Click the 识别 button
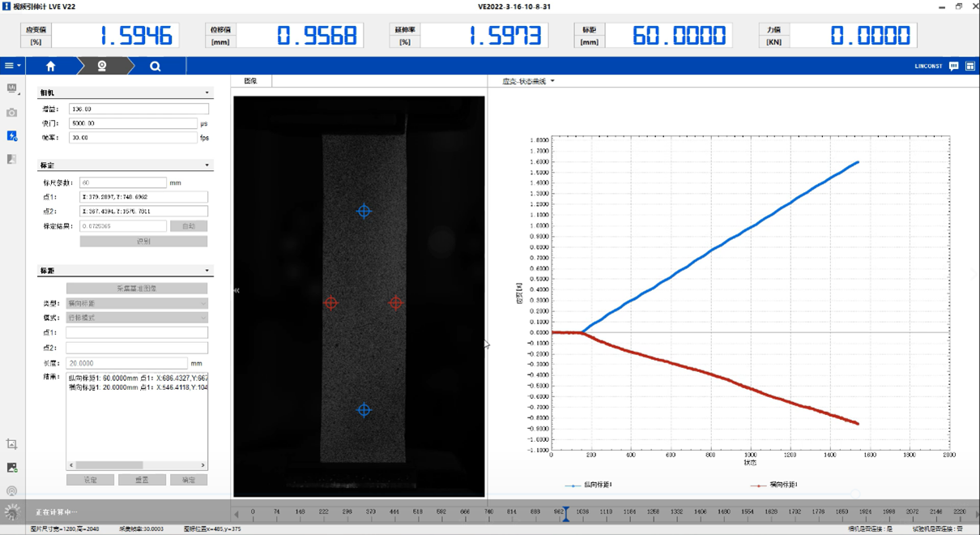 tap(143, 242)
